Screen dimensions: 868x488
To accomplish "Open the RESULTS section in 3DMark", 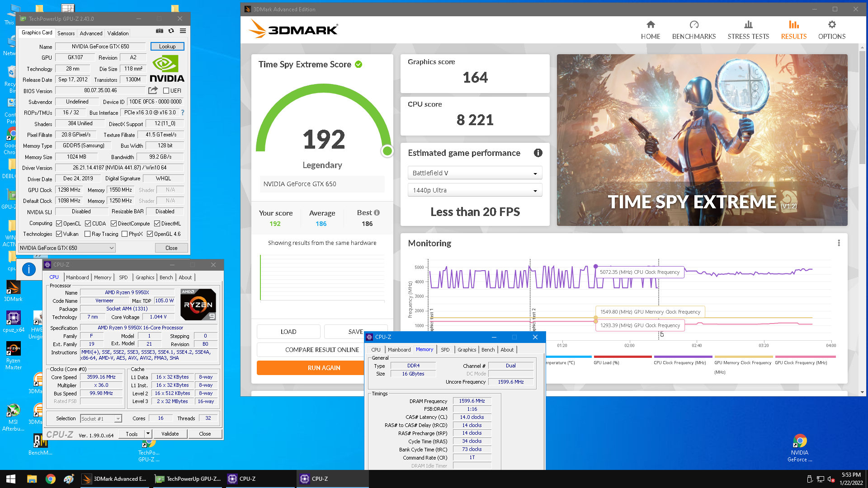I will (794, 30).
